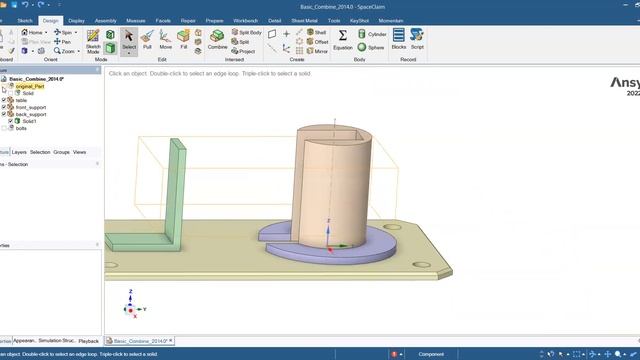Select the Project tool
This screenshot has width=640, height=360.
(x=243, y=51)
